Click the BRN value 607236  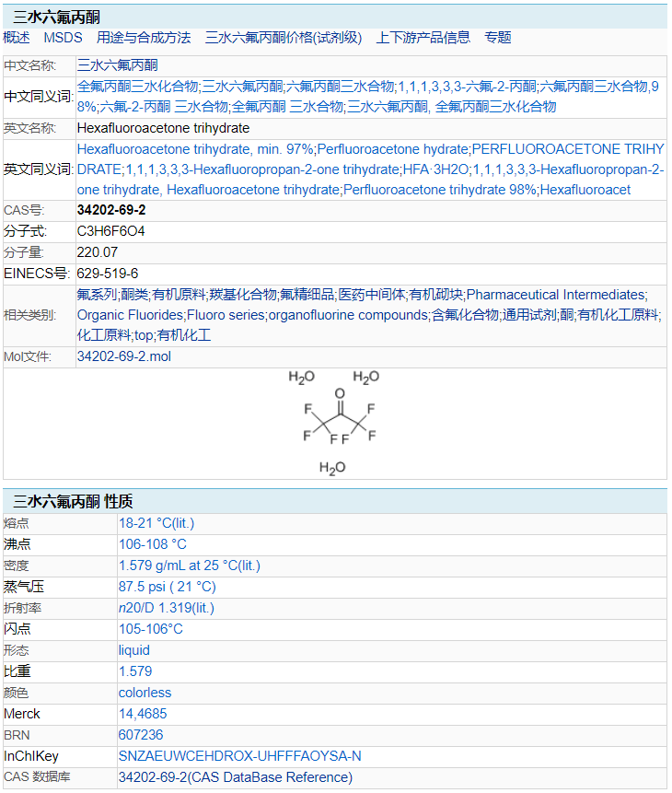coord(141,735)
